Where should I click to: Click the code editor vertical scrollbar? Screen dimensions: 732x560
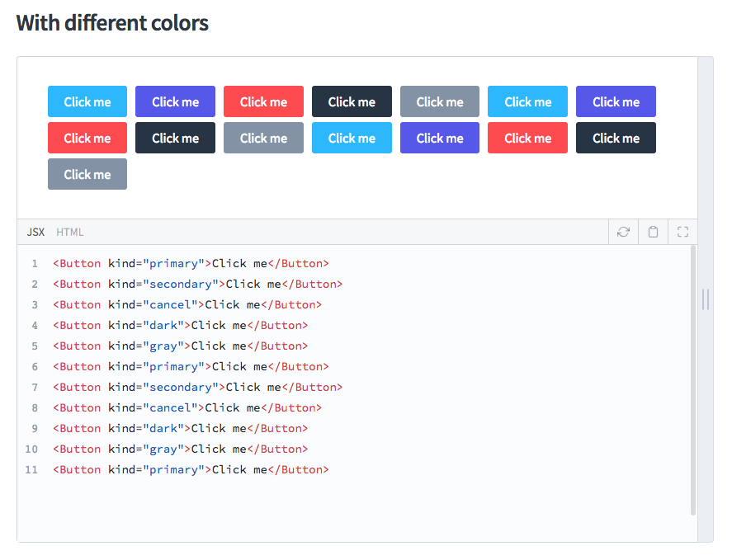(693, 380)
